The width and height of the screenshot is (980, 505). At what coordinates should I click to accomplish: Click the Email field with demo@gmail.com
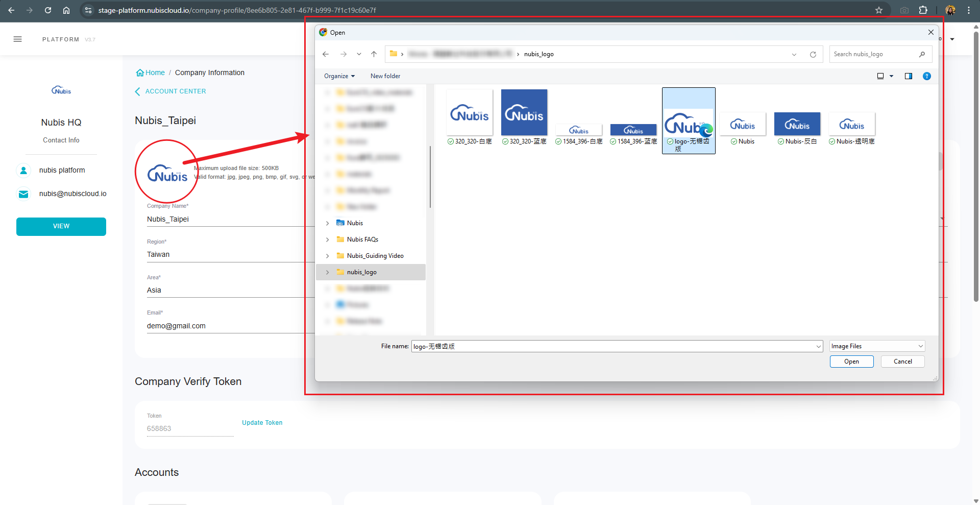(230, 326)
